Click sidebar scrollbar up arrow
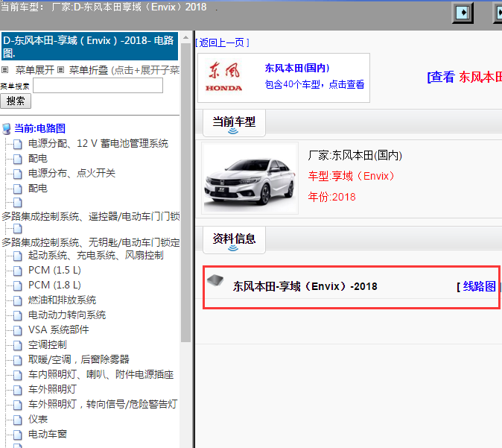This screenshot has width=502, height=448. click(185, 37)
